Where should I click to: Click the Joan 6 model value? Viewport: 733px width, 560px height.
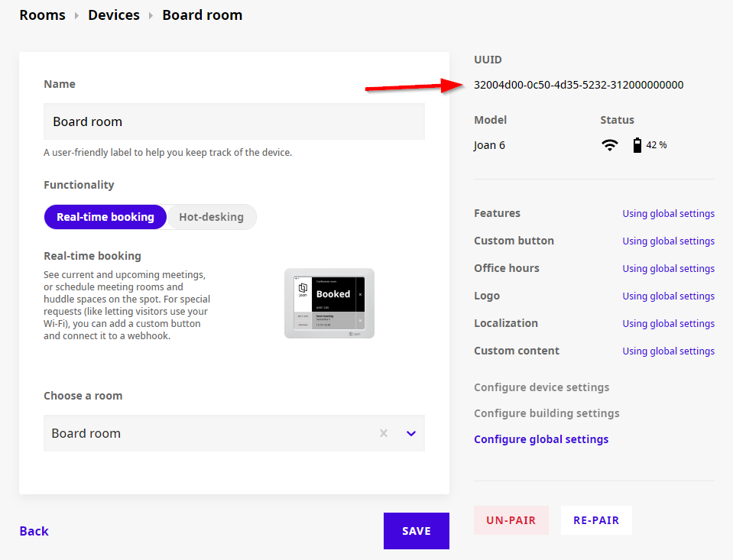489,145
